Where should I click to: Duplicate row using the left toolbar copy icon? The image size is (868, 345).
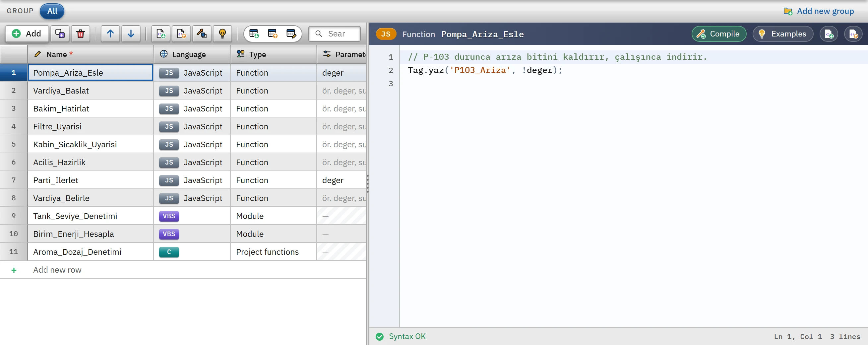click(x=60, y=34)
